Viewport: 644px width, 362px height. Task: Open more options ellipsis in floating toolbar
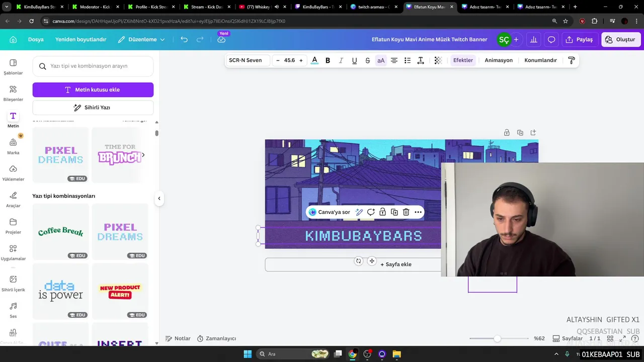click(x=418, y=212)
